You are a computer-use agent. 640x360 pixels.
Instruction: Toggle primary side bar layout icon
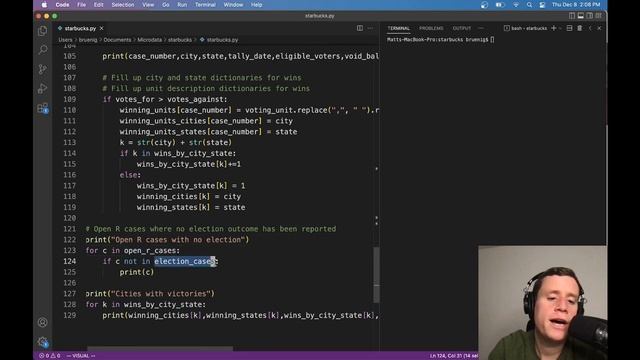pos(572,16)
